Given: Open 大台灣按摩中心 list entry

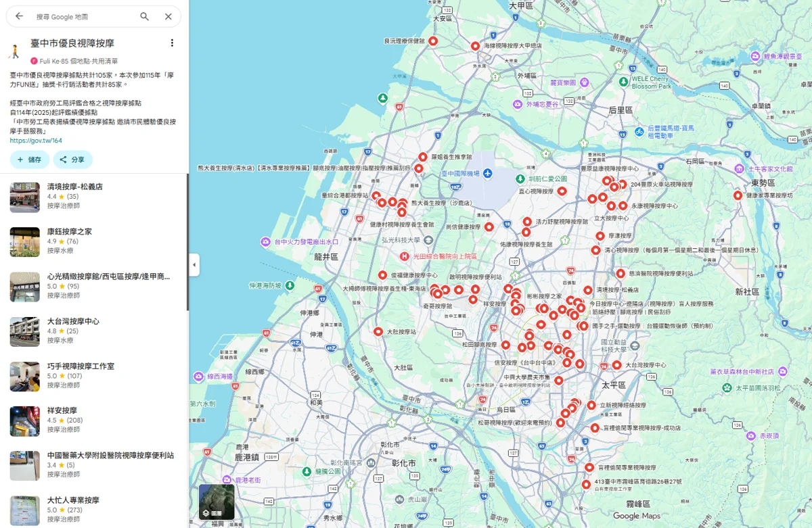Looking at the screenshot, I should coord(94,331).
